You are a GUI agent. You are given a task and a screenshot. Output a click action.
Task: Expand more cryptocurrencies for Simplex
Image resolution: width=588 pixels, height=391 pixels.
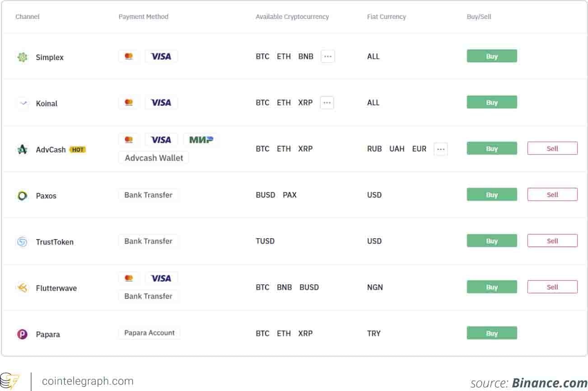pos(328,57)
